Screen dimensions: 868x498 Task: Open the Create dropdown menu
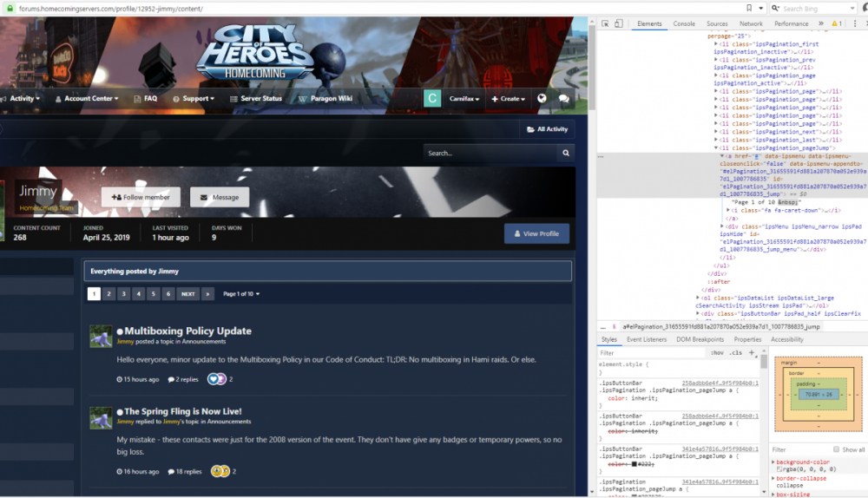pyautogui.click(x=508, y=99)
